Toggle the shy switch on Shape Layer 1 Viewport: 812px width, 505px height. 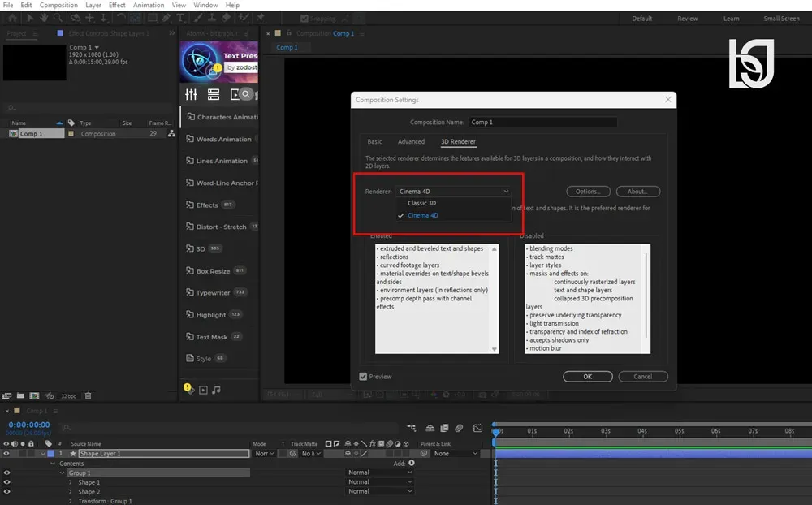(x=348, y=453)
